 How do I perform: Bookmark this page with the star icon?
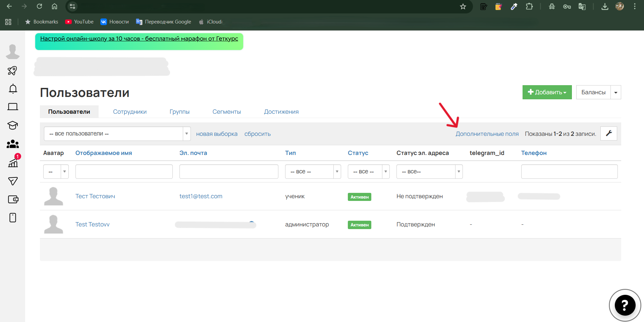(463, 6)
